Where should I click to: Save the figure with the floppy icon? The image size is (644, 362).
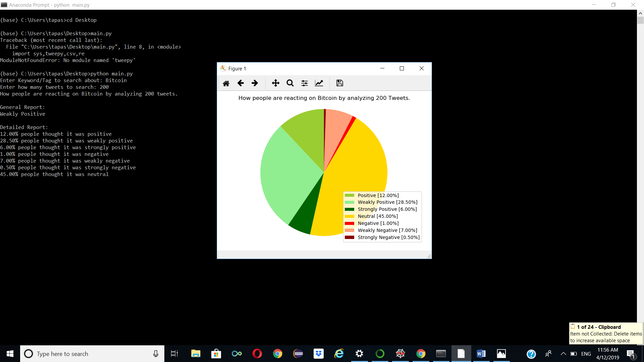[340, 83]
